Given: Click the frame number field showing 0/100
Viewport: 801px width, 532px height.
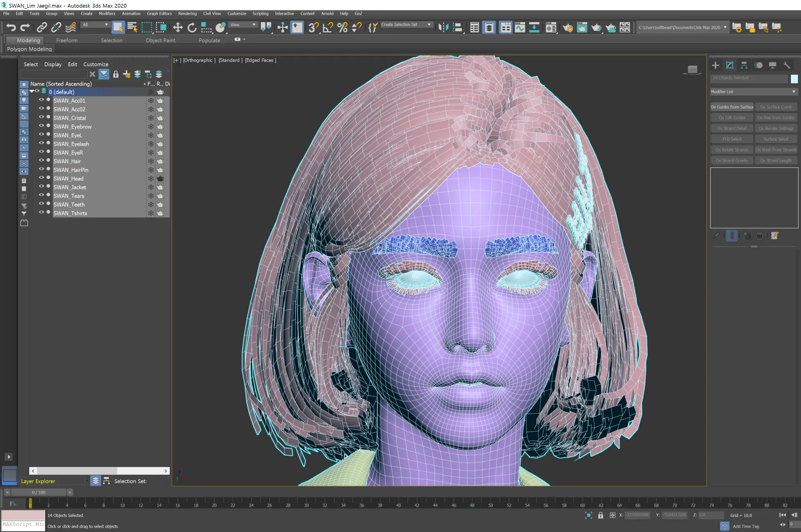Looking at the screenshot, I should (x=39, y=492).
